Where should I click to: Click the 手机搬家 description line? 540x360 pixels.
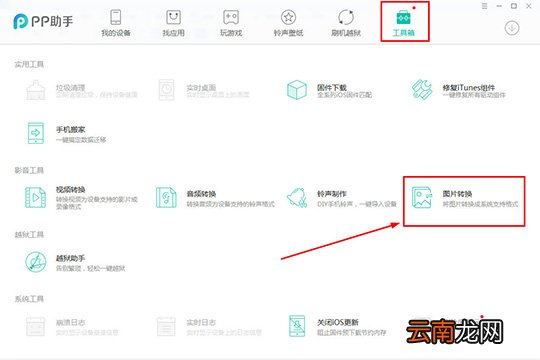[81, 140]
